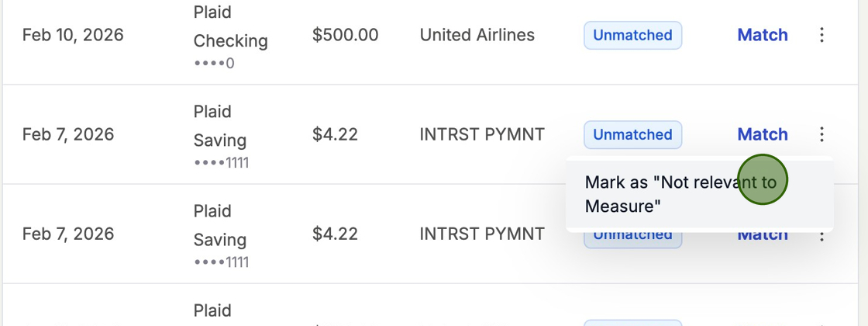Click the $500.00 amount cell
This screenshot has height=326, width=868.
345,35
